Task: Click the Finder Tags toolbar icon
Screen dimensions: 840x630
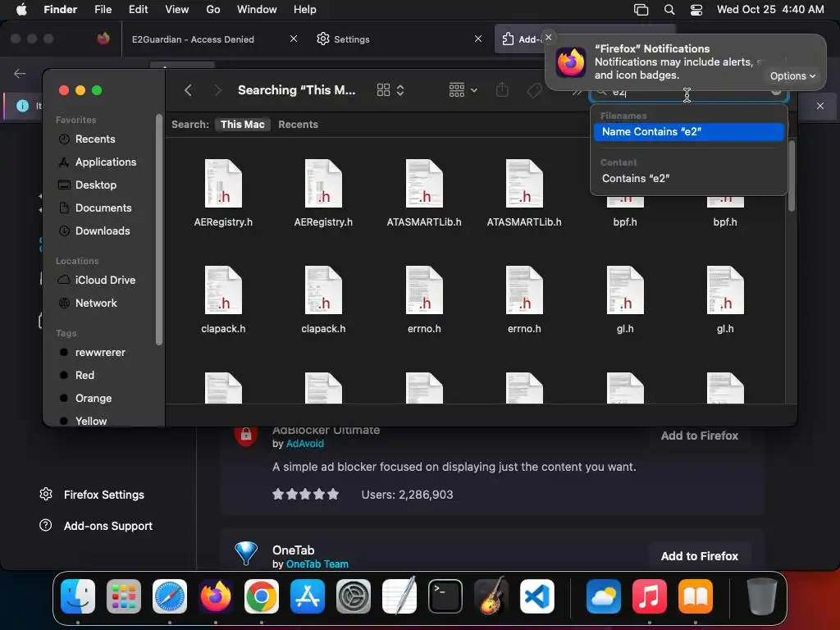Action: [x=534, y=90]
